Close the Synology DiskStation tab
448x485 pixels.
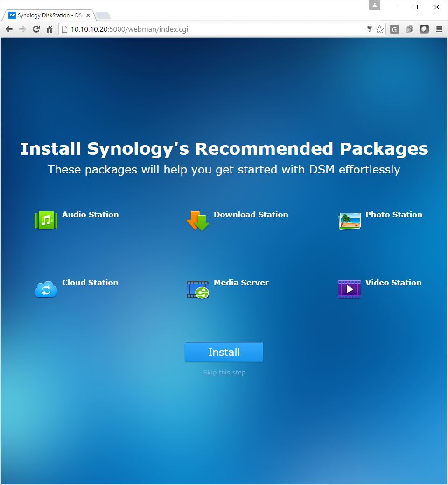point(88,15)
